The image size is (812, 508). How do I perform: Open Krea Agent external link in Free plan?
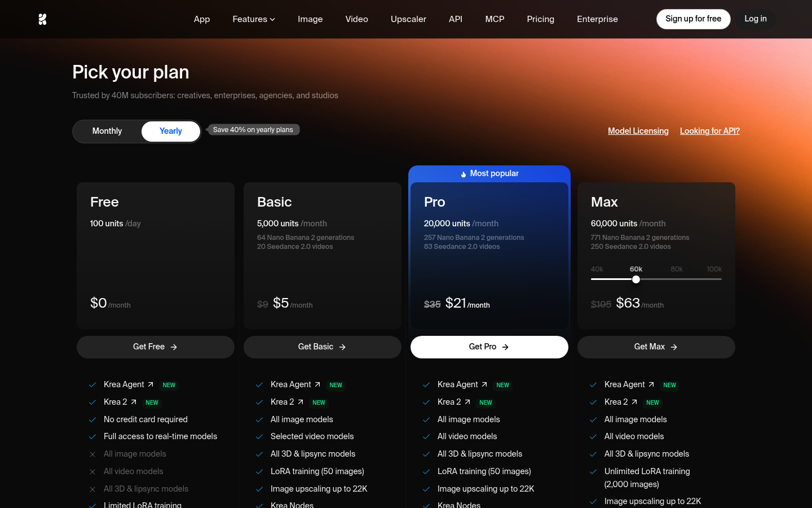(151, 384)
